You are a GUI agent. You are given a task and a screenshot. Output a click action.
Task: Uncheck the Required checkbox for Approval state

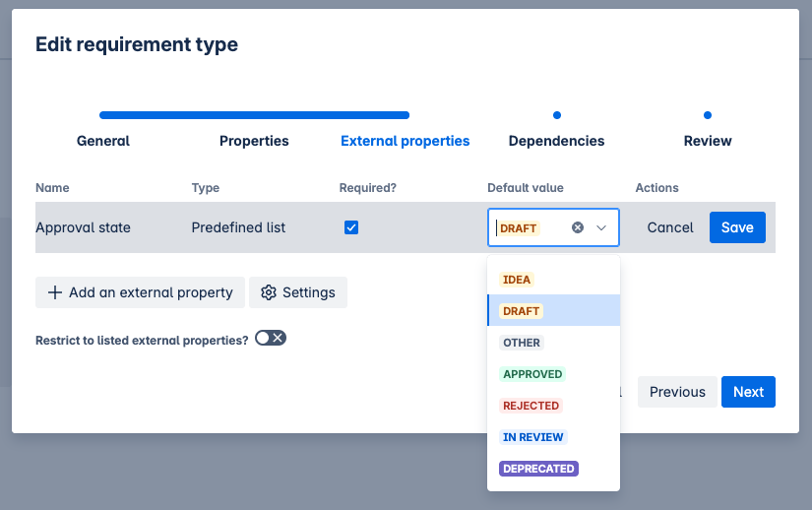(351, 227)
